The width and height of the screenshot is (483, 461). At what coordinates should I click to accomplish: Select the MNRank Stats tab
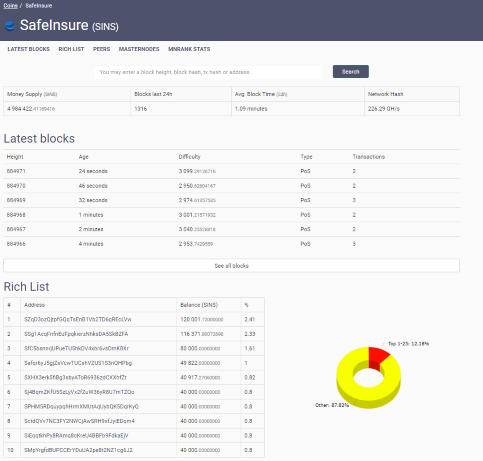[189, 49]
